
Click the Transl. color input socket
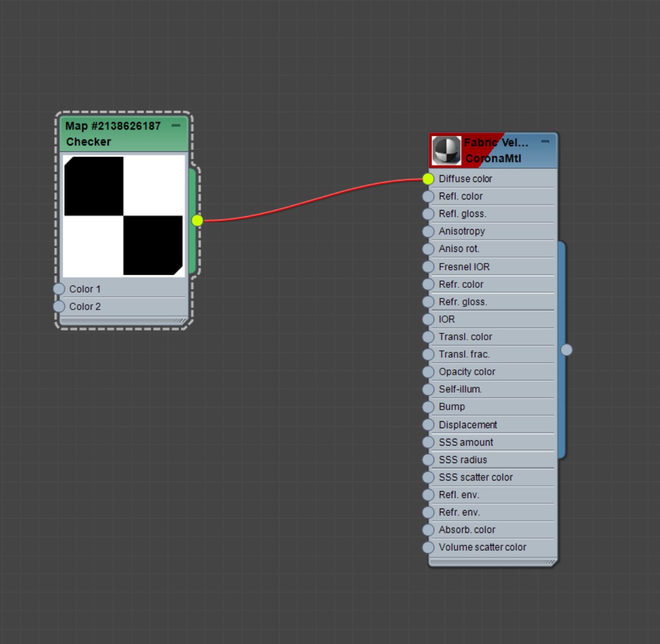point(428,337)
